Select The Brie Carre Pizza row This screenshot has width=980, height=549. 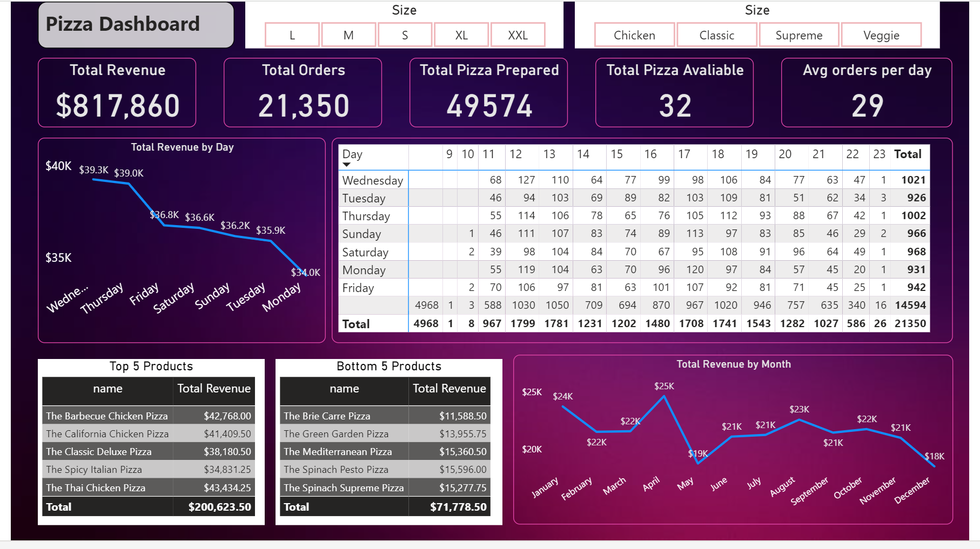point(327,416)
